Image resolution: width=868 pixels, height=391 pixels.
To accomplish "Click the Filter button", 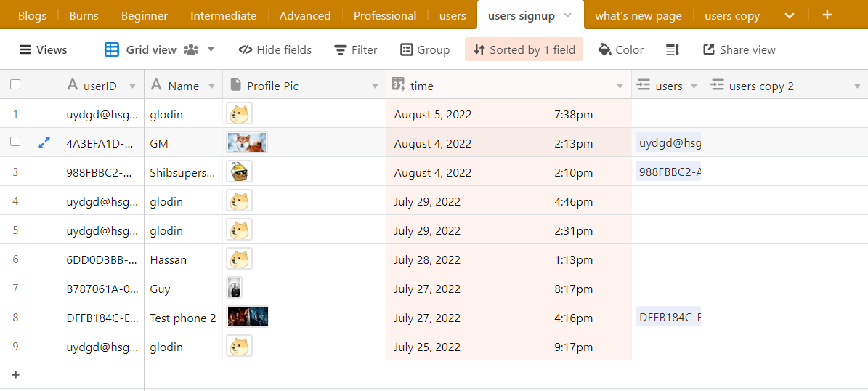I will pyautogui.click(x=356, y=50).
